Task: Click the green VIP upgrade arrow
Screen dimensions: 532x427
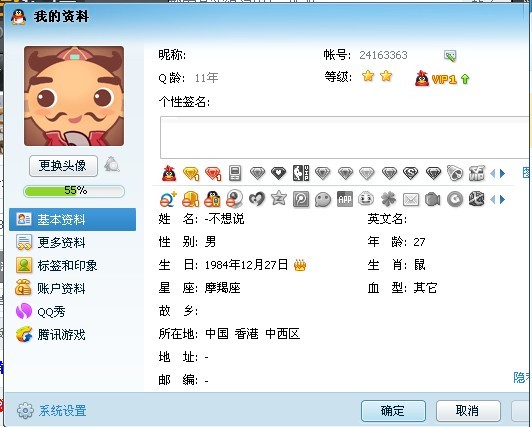Action: click(465, 79)
